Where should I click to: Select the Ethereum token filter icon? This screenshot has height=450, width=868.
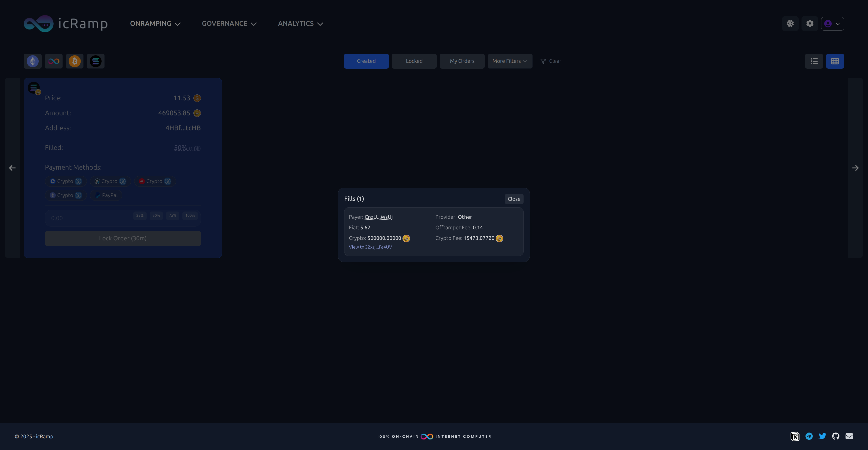(x=32, y=61)
